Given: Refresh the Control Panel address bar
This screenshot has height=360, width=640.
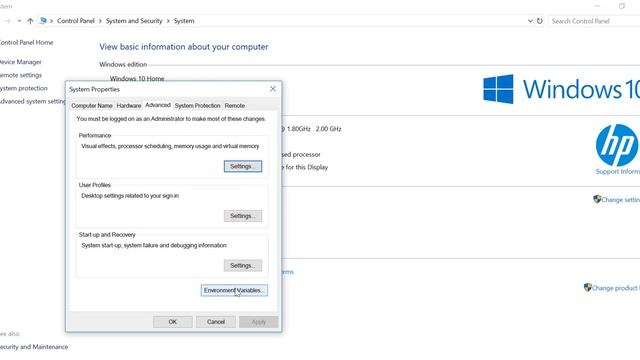Looking at the screenshot, I should click(540, 21).
